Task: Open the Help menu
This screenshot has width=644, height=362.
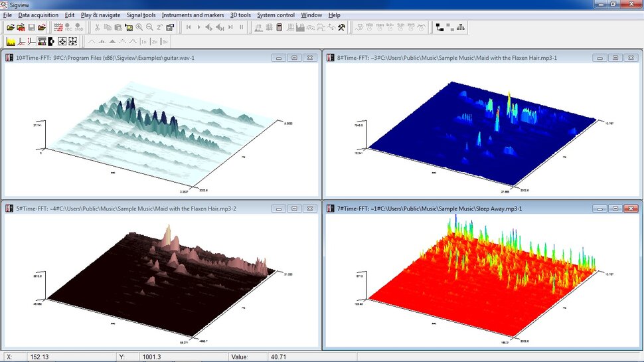Action: pos(335,15)
